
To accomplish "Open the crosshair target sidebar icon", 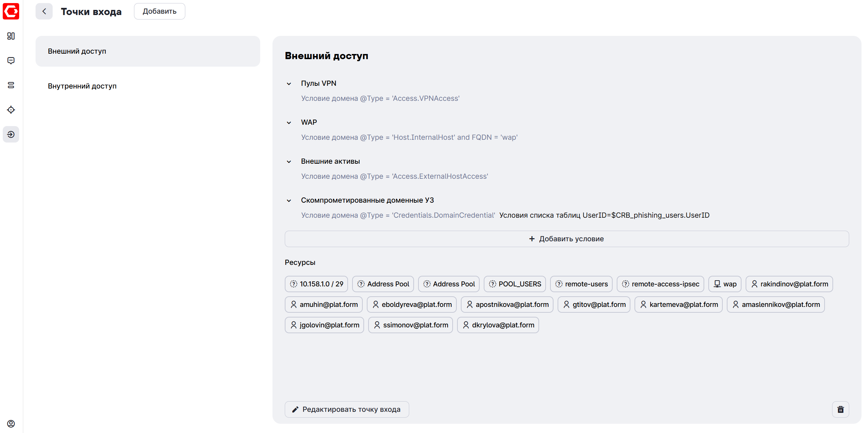I will pyautogui.click(x=11, y=110).
